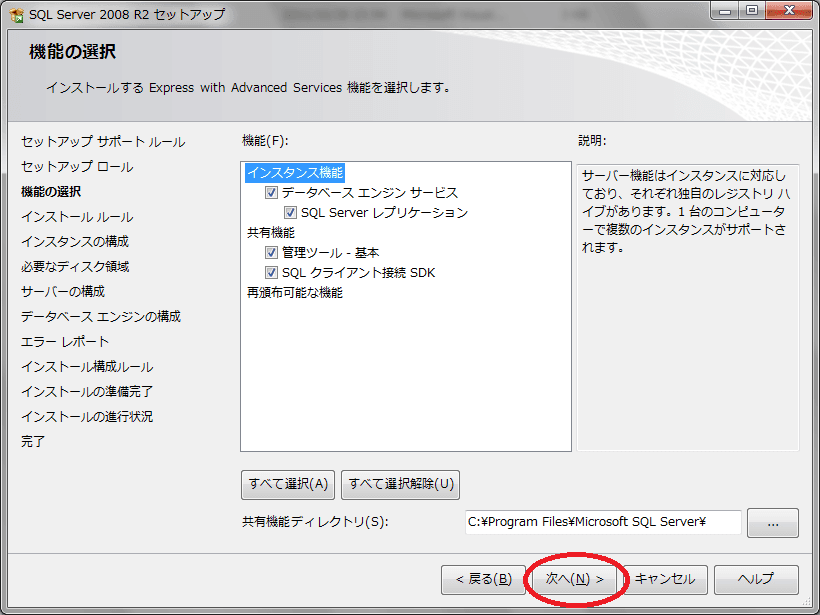Open help via the ヘルプ button
820x615 pixels.
coord(756,579)
